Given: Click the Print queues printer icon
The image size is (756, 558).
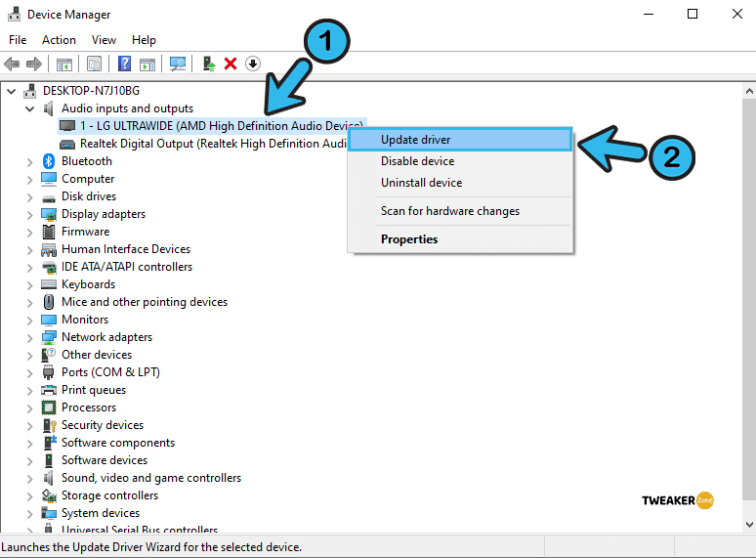Looking at the screenshot, I should [x=49, y=390].
